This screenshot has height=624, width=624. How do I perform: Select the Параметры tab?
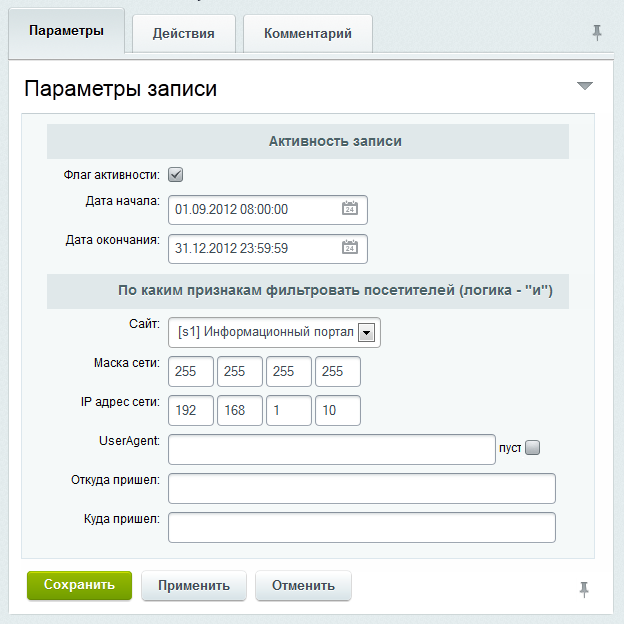(66, 32)
